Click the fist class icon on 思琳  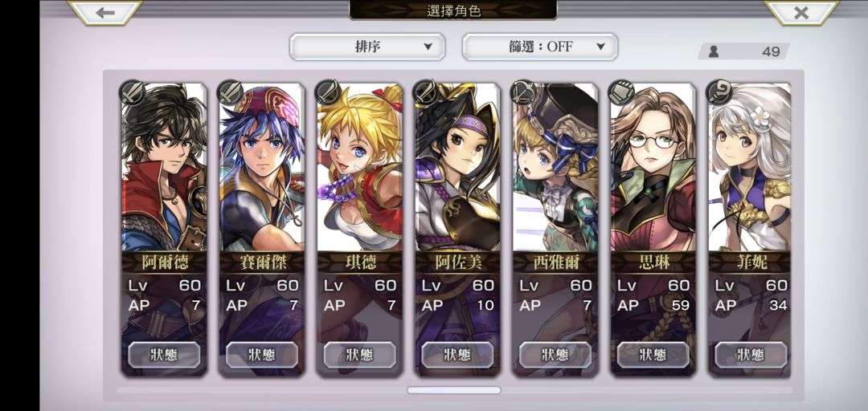[x=621, y=92]
